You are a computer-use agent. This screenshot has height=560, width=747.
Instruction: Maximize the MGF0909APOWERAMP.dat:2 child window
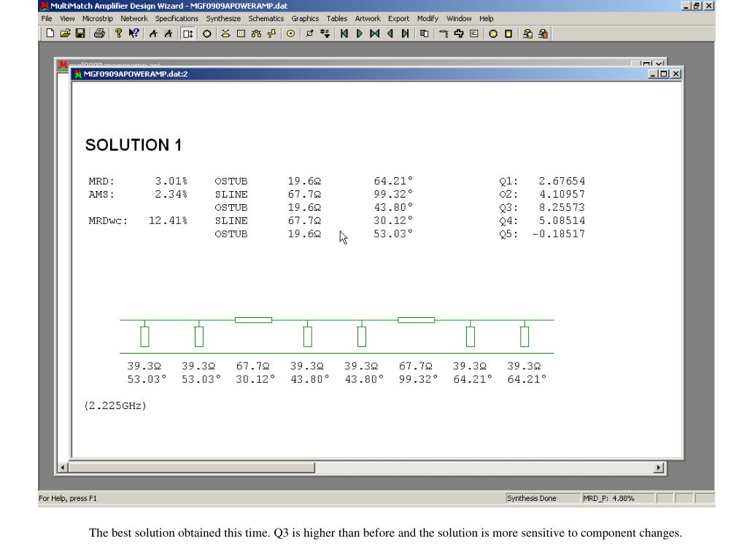tap(664, 74)
